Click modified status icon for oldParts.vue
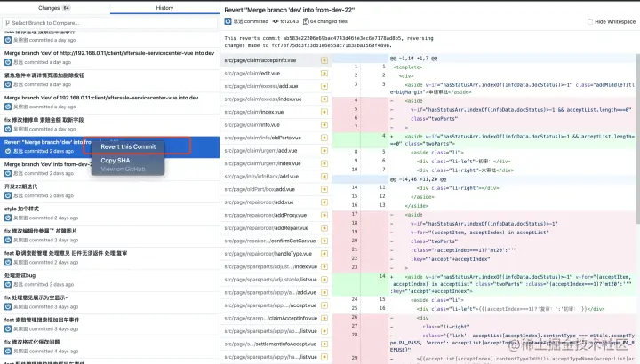Image resolution: width=640 pixels, height=364 pixels. [324, 138]
